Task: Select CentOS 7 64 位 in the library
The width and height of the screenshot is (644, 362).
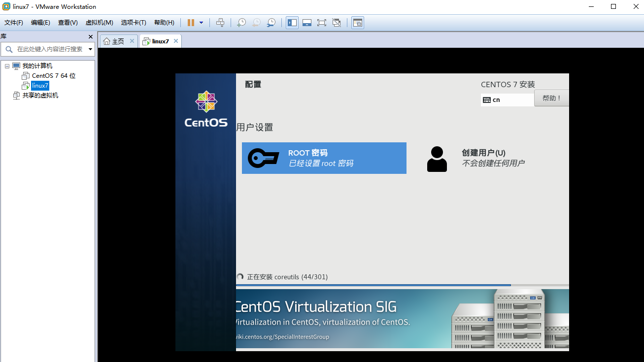Action: (x=53, y=75)
